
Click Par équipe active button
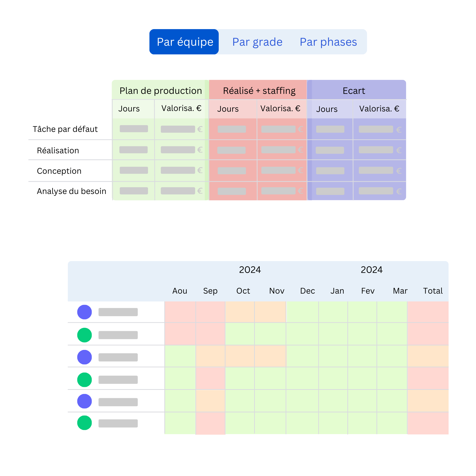tap(184, 42)
